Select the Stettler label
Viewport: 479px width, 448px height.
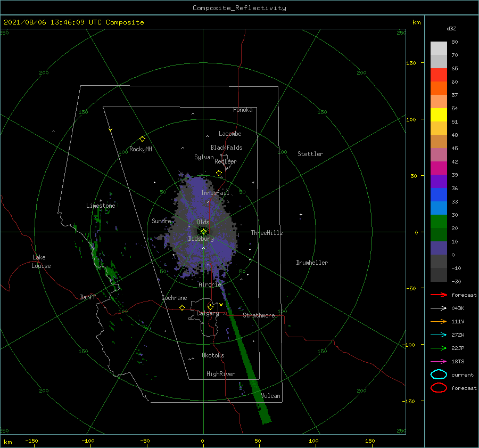pyautogui.click(x=310, y=154)
